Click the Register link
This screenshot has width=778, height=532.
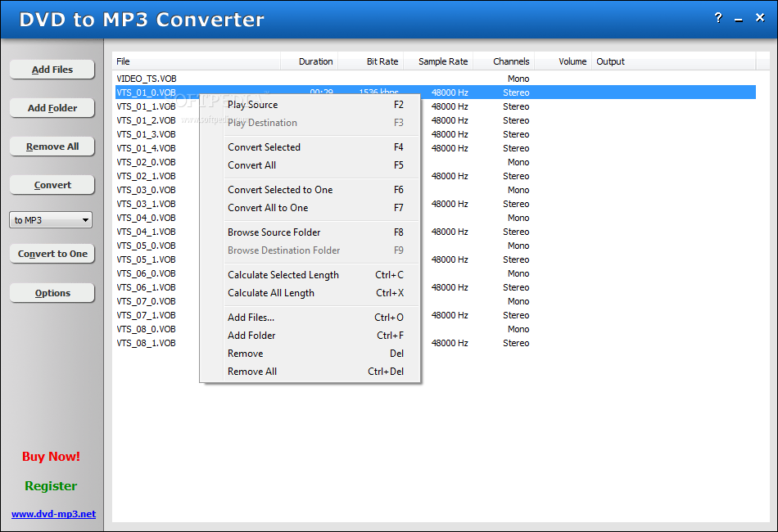click(x=51, y=486)
